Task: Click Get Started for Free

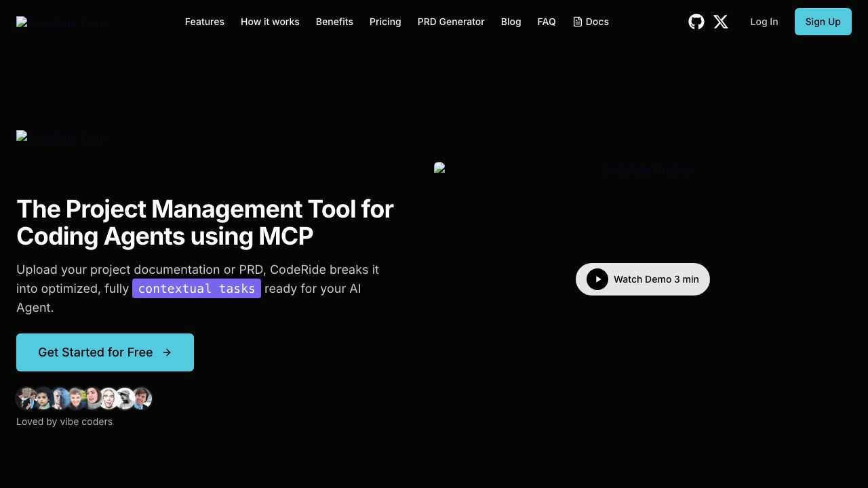Action: [x=105, y=352]
